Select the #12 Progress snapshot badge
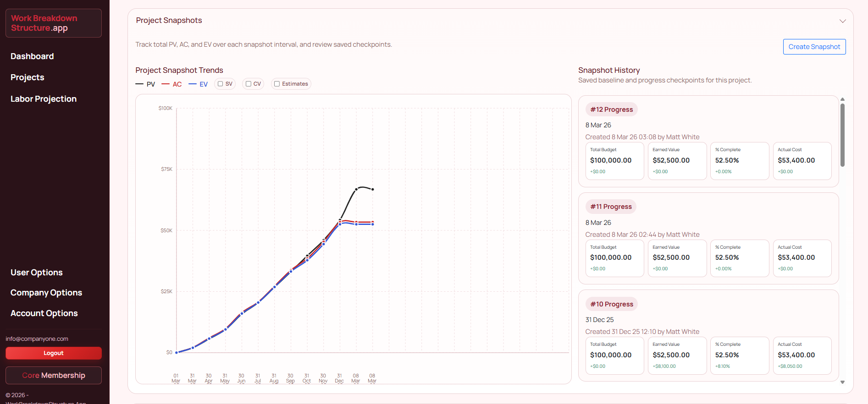868x404 pixels. click(611, 109)
